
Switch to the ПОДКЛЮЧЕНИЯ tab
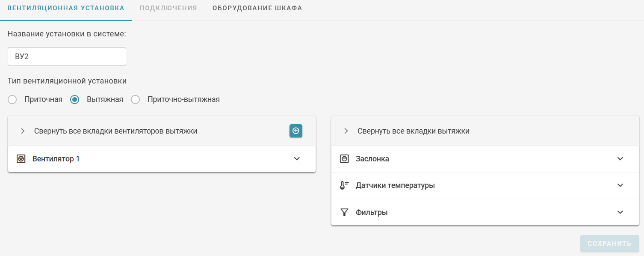(168, 7)
